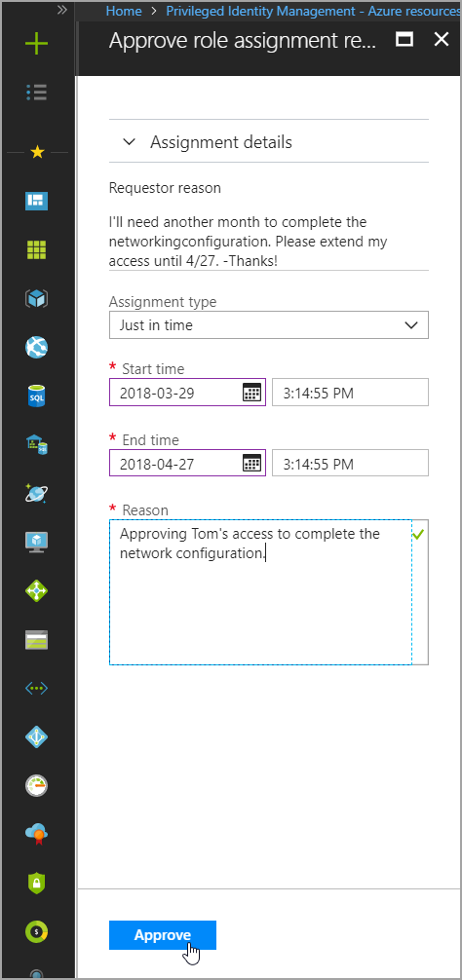The image size is (462, 980).
Task: Close the Approve role assignment blade
Action: [x=442, y=39]
